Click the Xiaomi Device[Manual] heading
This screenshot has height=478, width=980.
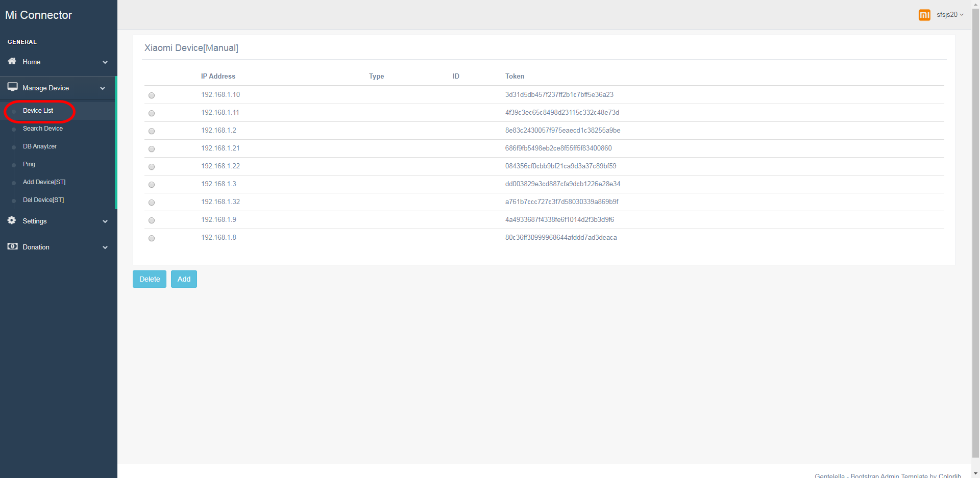191,48
